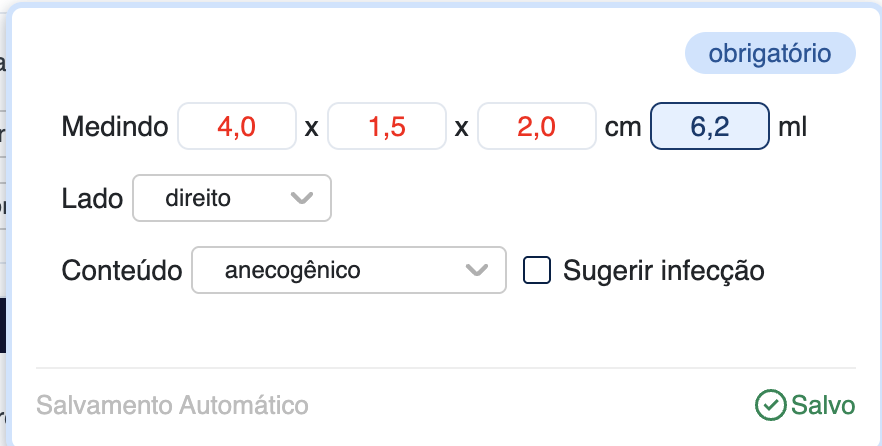Open the Conteúdo dropdown showing anecogênico
Screen dimensions: 882x446
tap(348, 270)
